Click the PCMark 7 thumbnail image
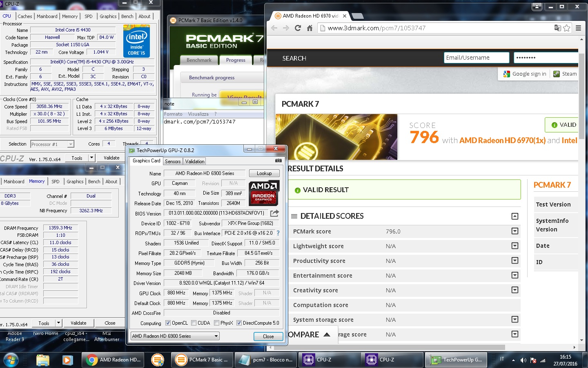The width and height of the screenshot is (588, 368). click(x=336, y=137)
